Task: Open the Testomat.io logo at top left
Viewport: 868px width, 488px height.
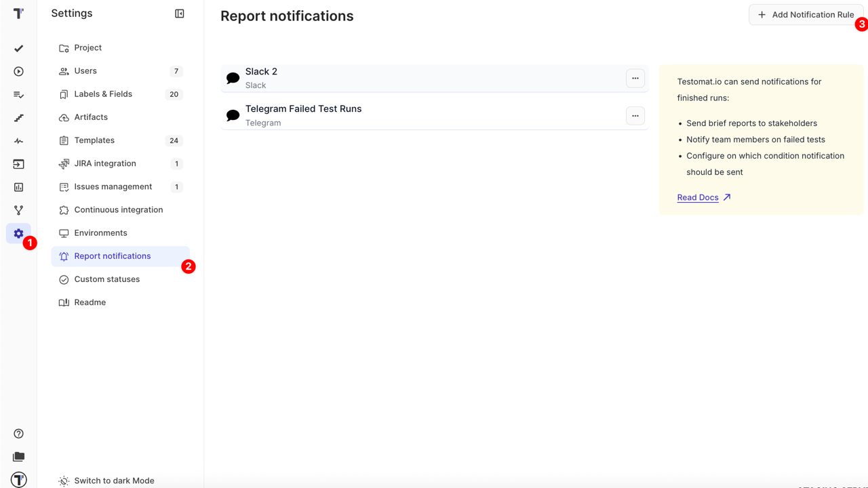Action: [18, 12]
